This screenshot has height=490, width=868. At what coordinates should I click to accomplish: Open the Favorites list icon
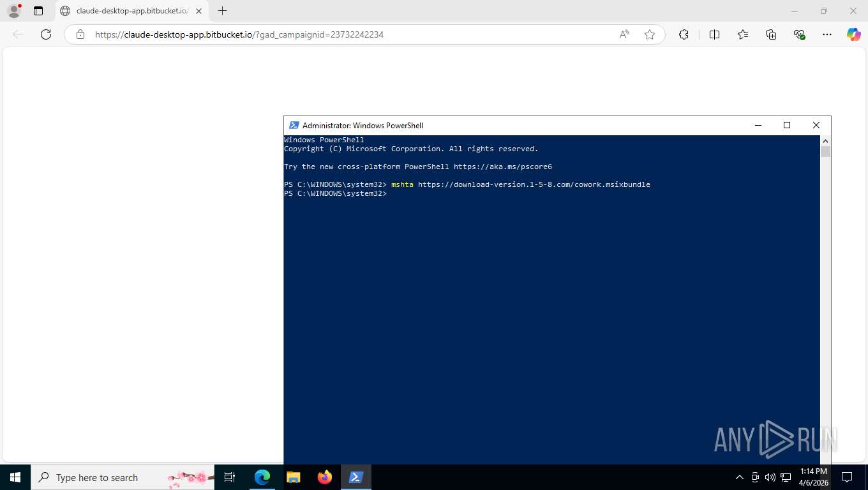(743, 34)
